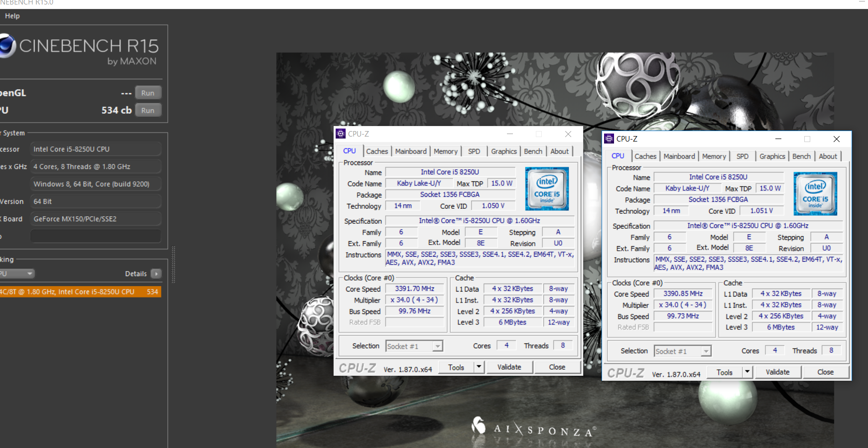Switch to About tab in left CPU-Z
868x448 pixels.
point(560,151)
